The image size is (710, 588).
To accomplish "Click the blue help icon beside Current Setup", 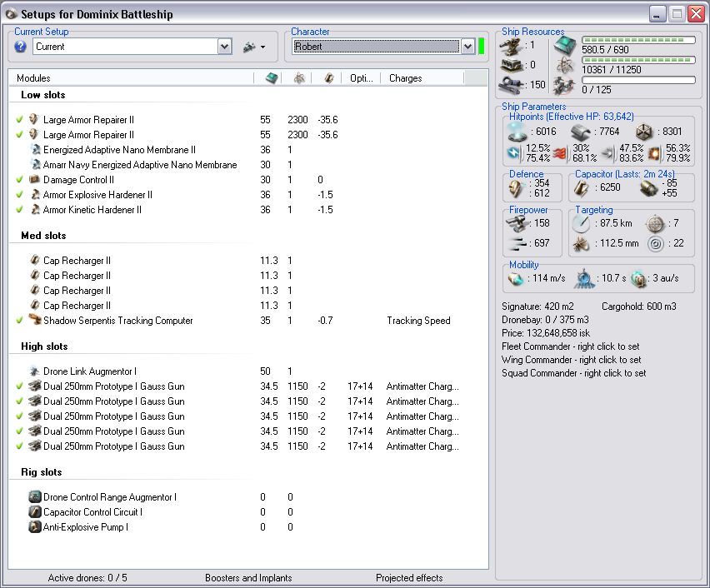I will pyautogui.click(x=21, y=47).
